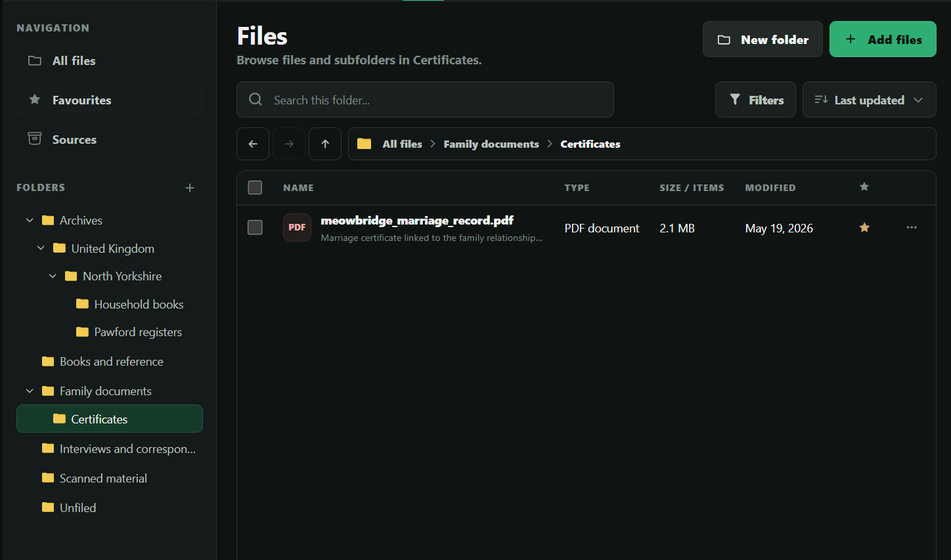Select Books and reference folder
This screenshot has width=951, height=560.
[x=112, y=361]
